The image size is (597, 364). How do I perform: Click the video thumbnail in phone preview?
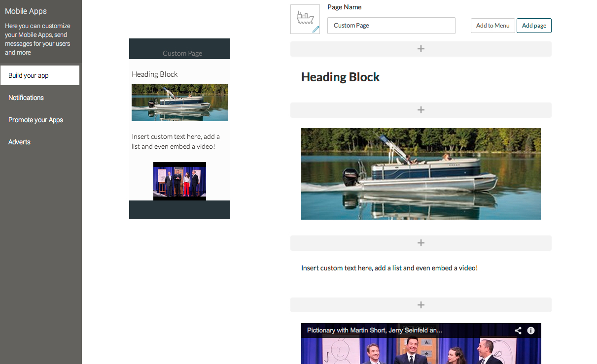179,181
